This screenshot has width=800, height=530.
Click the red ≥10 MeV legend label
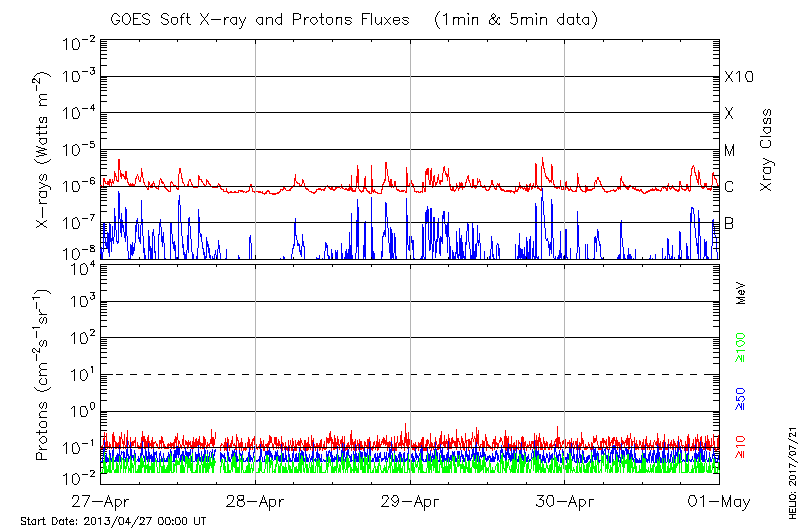tap(741, 447)
